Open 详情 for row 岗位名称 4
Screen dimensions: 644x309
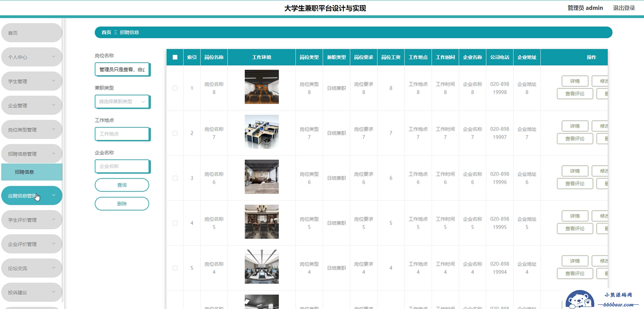point(575,261)
